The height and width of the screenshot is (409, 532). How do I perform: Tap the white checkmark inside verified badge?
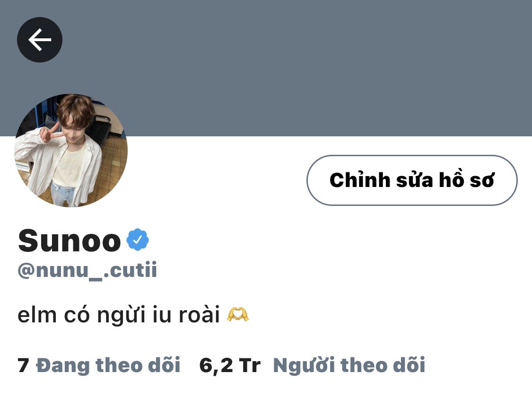point(138,240)
